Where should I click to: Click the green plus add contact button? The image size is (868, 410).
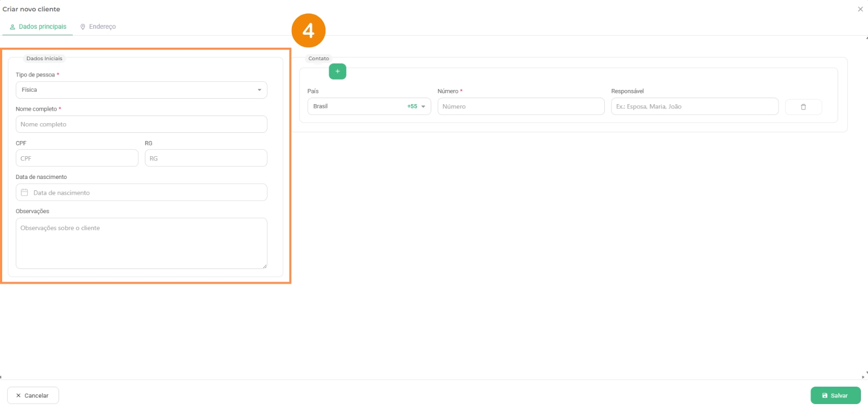(x=337, y=72)
